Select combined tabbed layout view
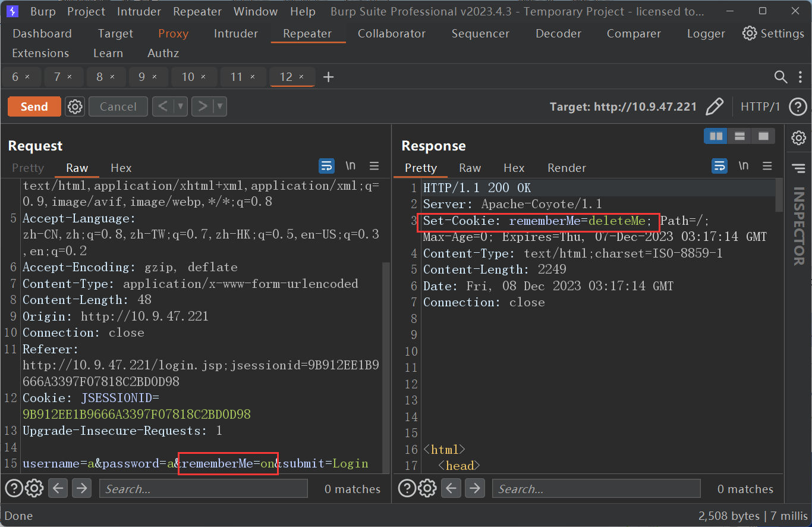 [763, 136]
